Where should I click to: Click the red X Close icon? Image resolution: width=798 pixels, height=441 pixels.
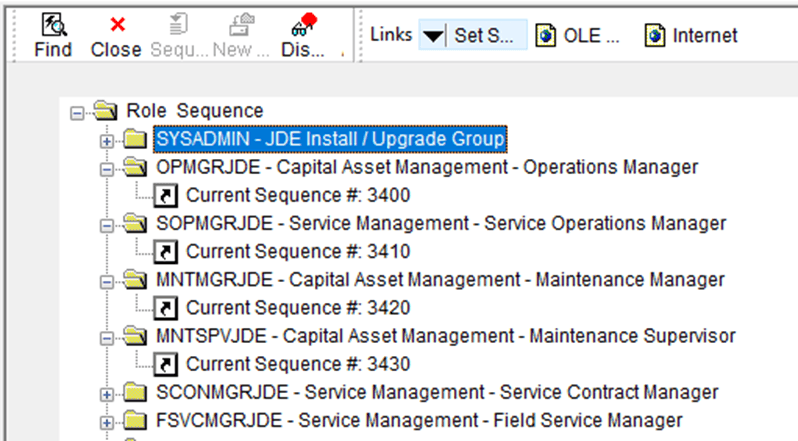(118, 24)
